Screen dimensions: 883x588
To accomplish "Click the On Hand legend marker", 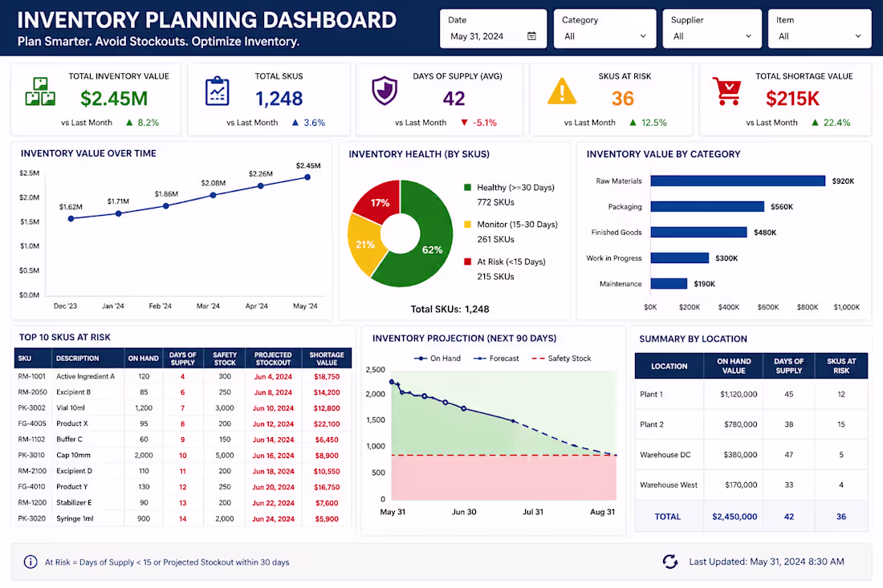I will [x=421, y=359].
